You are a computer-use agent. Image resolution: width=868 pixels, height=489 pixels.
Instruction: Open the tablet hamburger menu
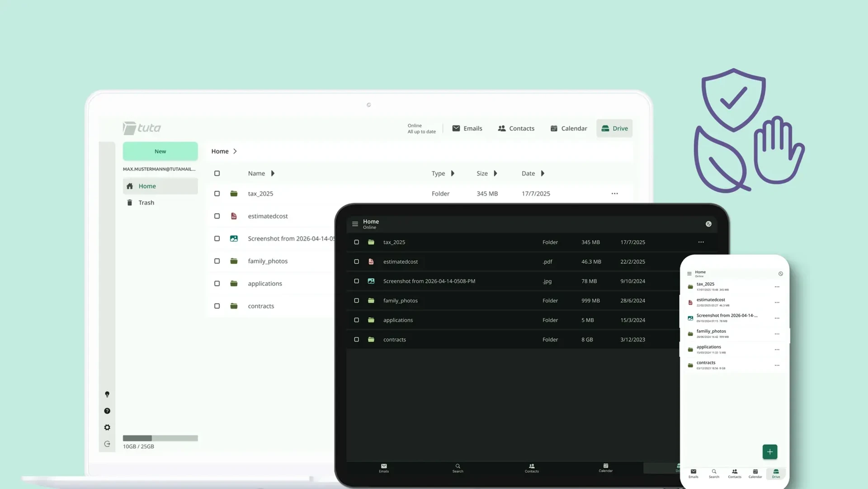(355, 223)
